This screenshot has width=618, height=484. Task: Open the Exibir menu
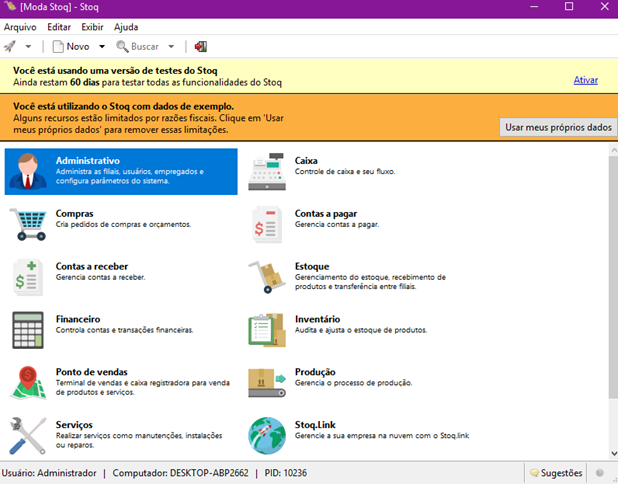point(92,27)
